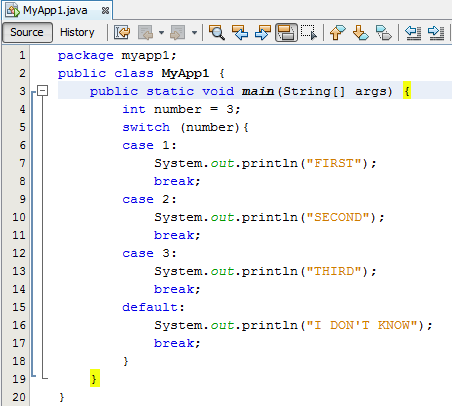The width and height of the screenshot is (452, 406).
Task: Click 'break;' on line 8
Action: pos(177,181)
